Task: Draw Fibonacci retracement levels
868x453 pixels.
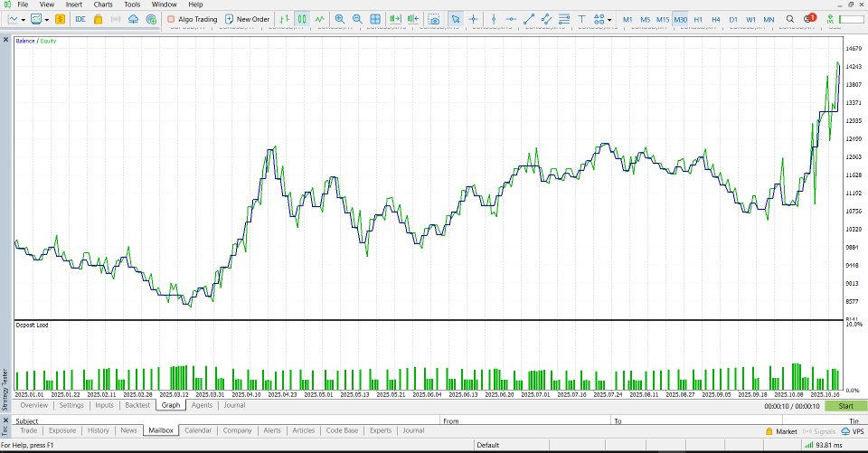Action: (x=564, y=19)
